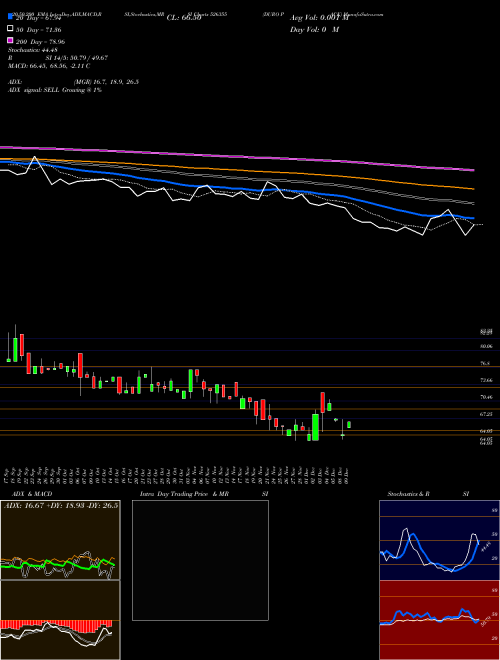
Task: Open the blue Stochastics indicator chart
Action: coord(439,540)
